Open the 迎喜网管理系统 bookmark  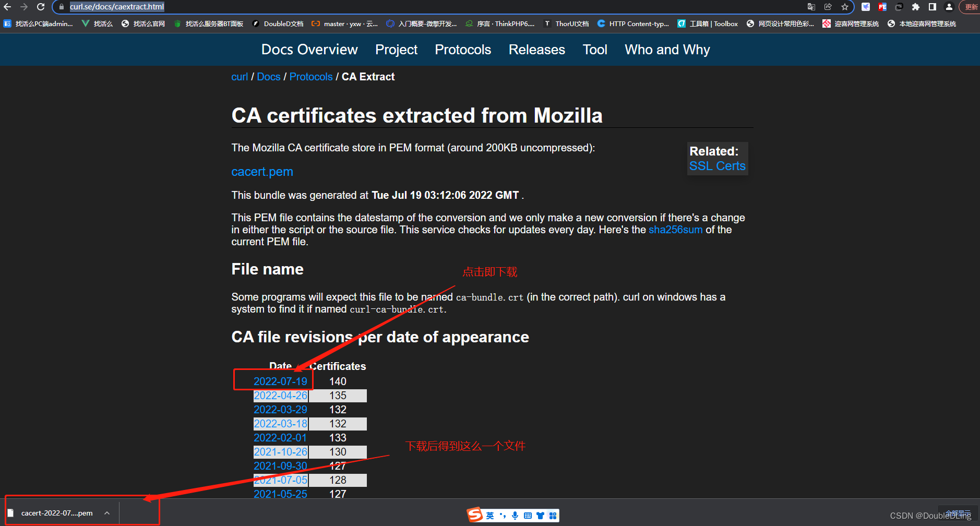(x=851, y=23)
